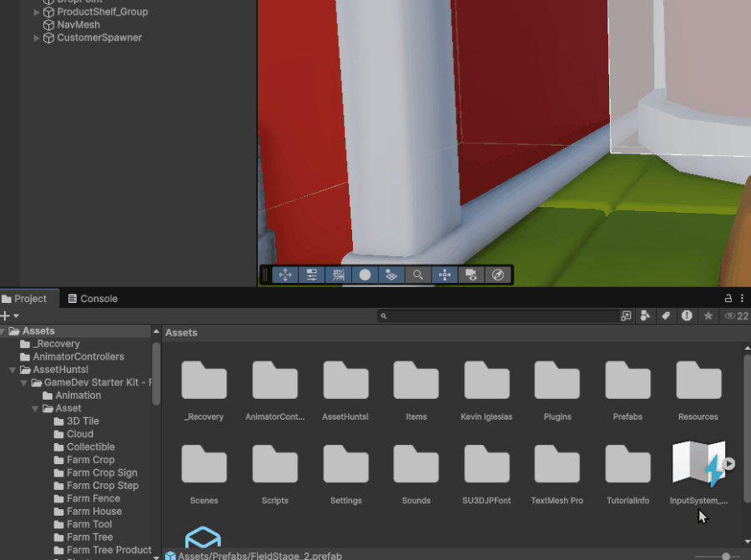Click the Search overlay magnifier icon
Viewport: 751px width, 560px height.
coord(418,275)
